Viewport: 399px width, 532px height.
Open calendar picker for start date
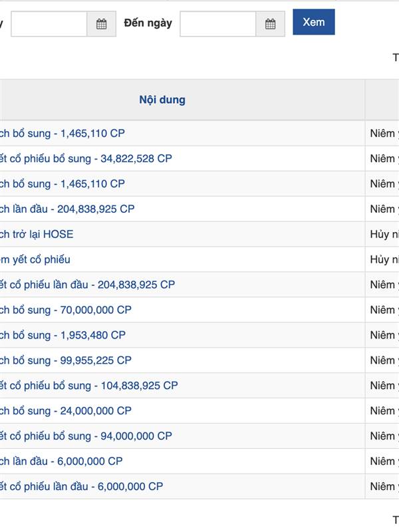coord(101,24)
